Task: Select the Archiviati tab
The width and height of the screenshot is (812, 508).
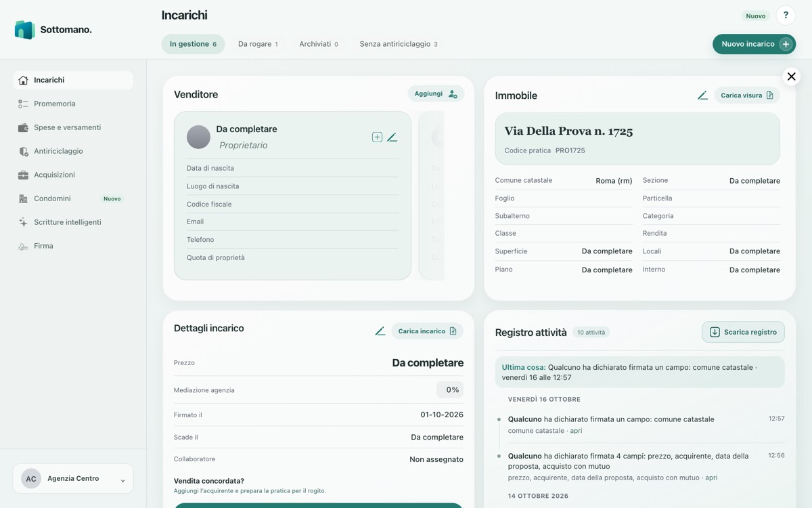Action: click(x=319, y=44)
